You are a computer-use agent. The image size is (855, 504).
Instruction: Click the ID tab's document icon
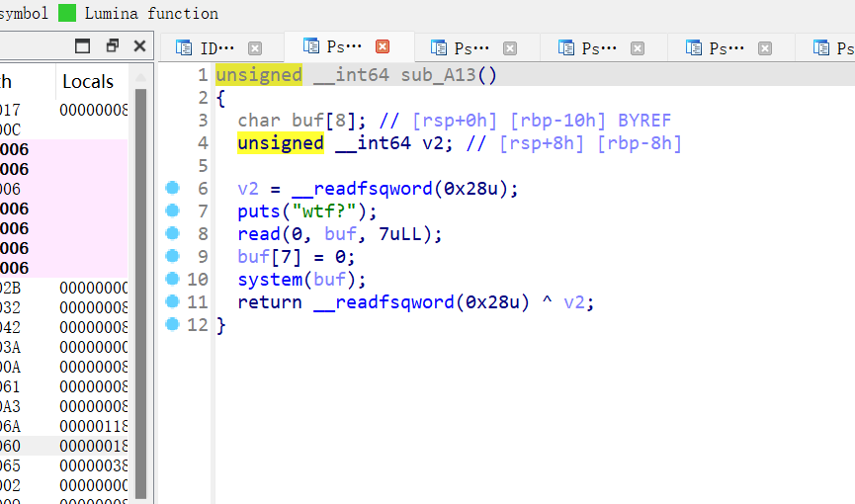(x=184, y=47)
